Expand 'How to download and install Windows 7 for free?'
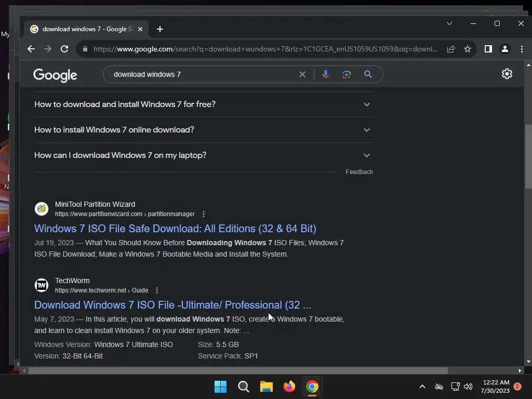This screenshot has width=532, height=399. click(204, 104)
